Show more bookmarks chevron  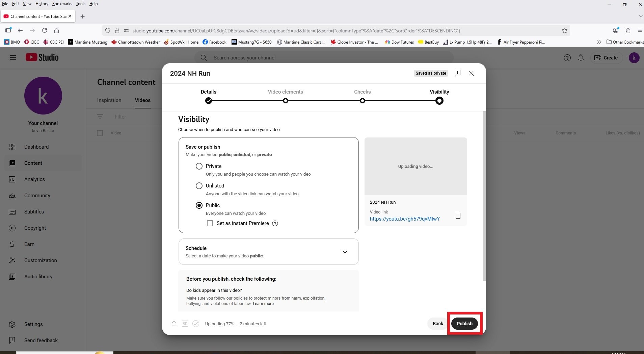pos(599,42)
